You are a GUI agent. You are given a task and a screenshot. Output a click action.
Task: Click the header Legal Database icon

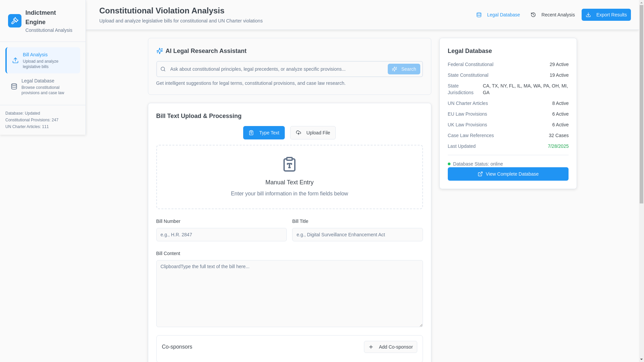[x=479, y=15]
